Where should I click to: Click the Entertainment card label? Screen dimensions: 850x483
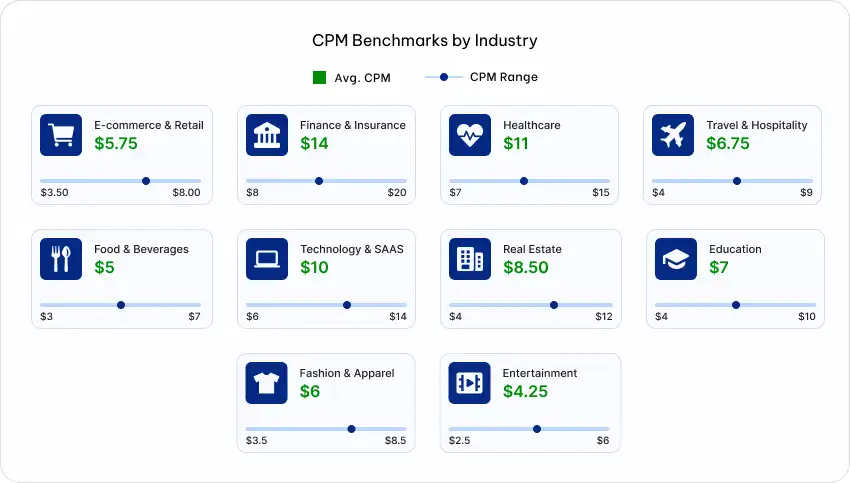click(x=539, y=373)
